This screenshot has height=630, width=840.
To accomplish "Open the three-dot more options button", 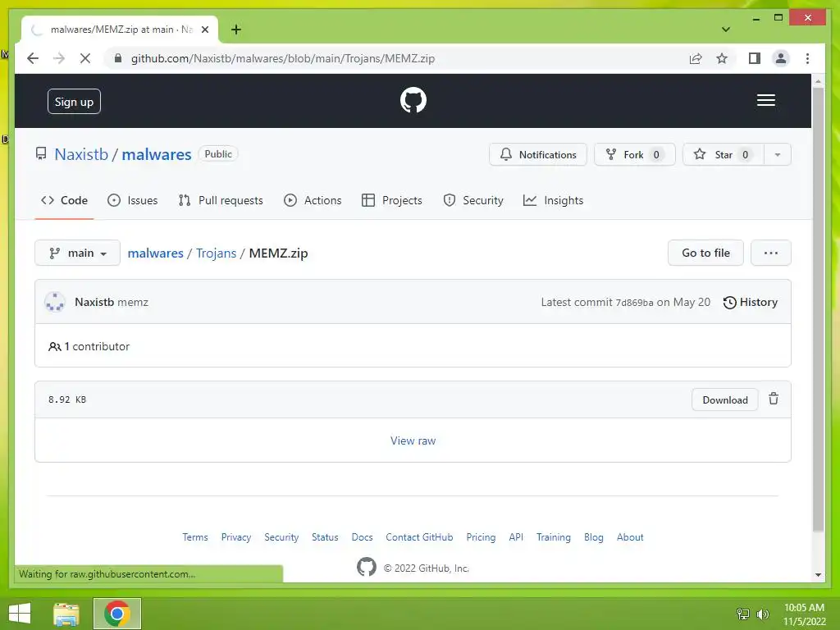I will [x=771, y=253].
